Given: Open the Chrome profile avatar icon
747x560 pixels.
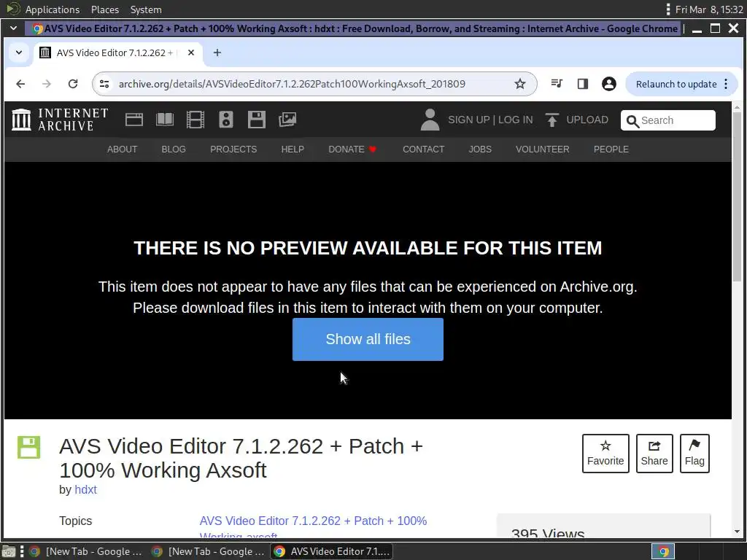Looking at the screenshot, I should point(609,84).
